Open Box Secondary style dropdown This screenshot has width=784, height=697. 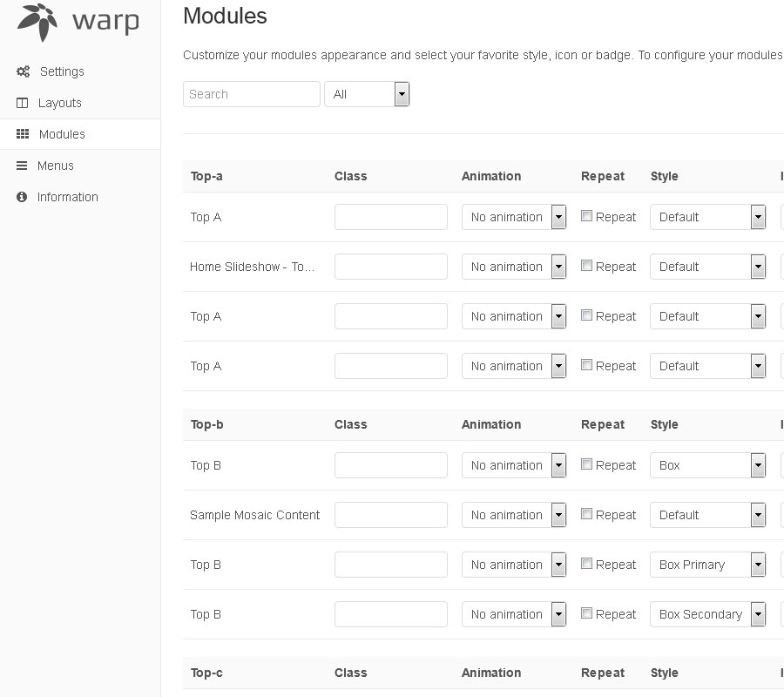[x=707, y=614]
